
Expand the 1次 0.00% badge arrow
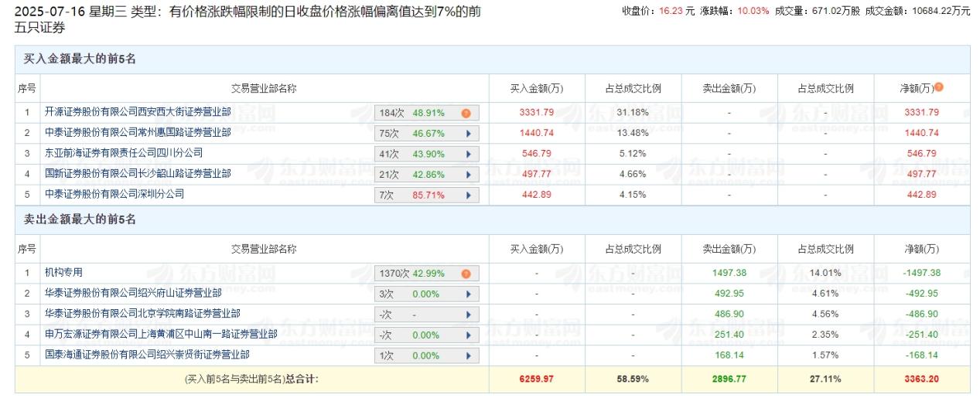[468, 355]
